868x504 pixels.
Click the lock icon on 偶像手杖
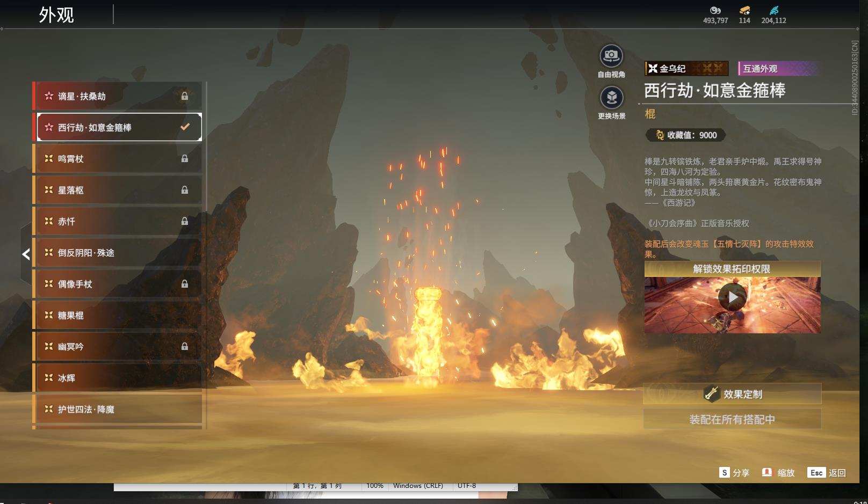point(185,284)
